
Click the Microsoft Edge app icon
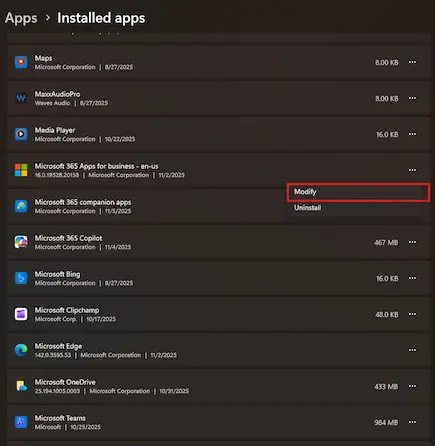21,350
